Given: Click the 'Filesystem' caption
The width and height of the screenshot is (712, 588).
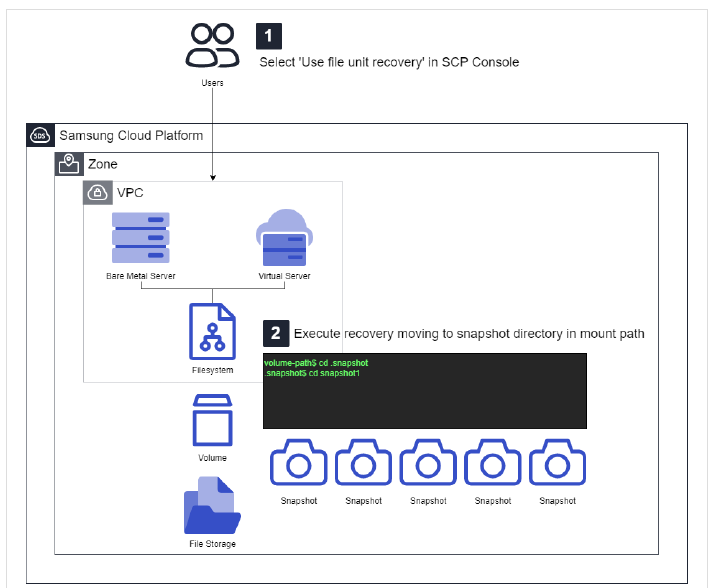Looking at the screenshot, I should tap(213, 370).
